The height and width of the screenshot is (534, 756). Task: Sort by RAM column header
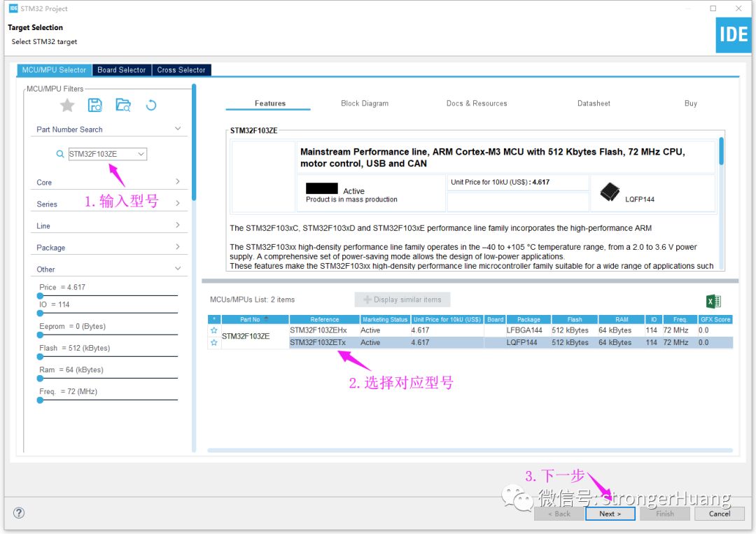click(x=622, y=319)
